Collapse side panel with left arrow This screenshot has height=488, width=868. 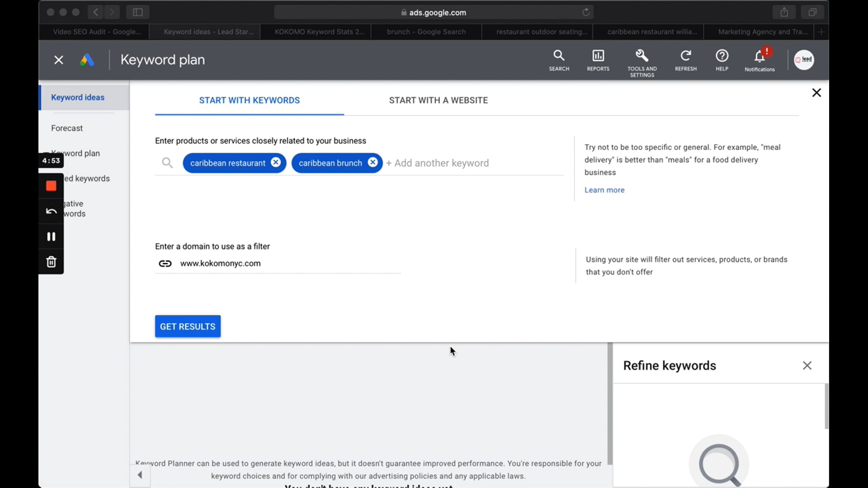point(140,475)
